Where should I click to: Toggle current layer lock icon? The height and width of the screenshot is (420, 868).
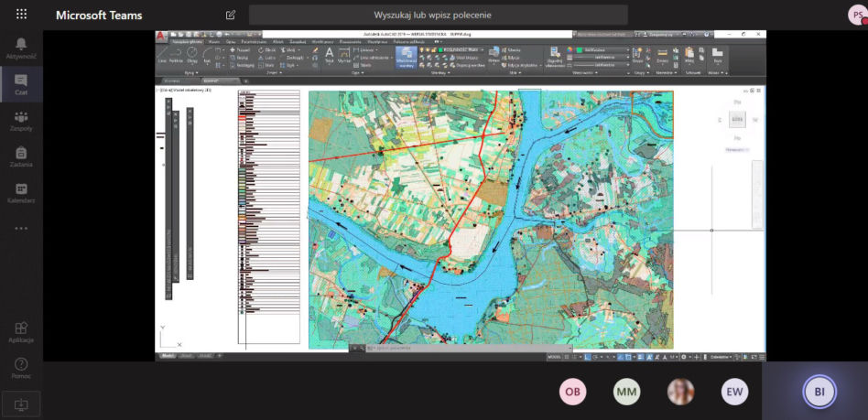pos(434,49)
